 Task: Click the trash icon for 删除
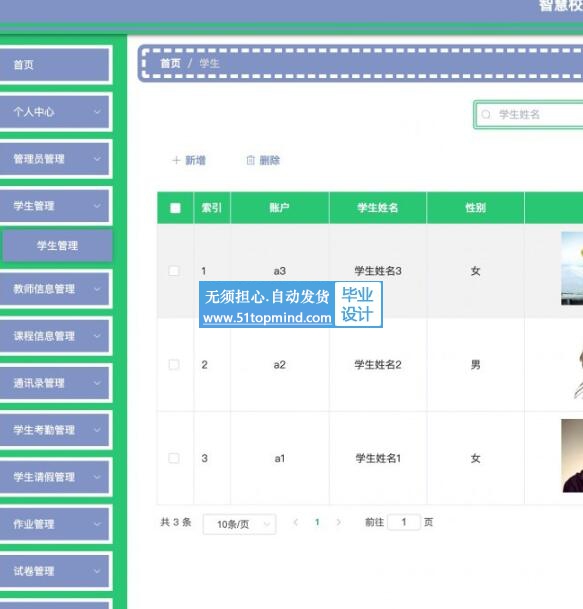(251, 160)
